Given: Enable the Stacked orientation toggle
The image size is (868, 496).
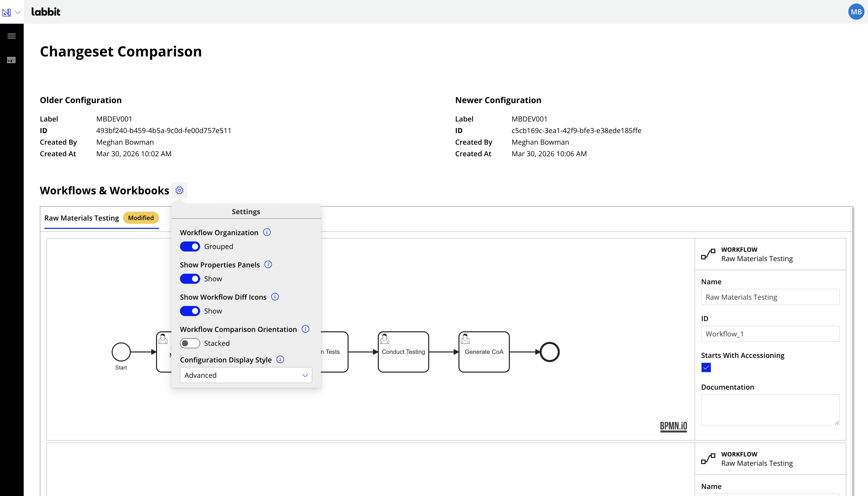Looking at the screenshot, I should [x=190, y=343].
